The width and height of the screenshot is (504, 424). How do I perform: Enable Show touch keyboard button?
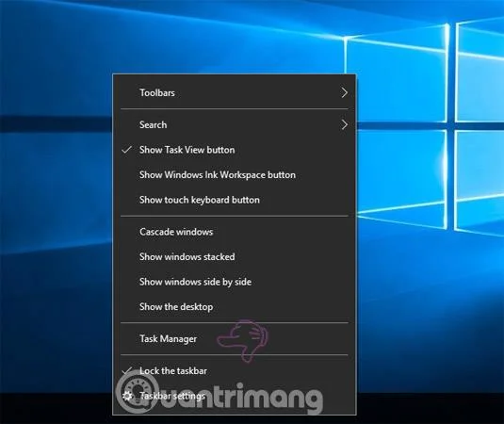(234, 200)
